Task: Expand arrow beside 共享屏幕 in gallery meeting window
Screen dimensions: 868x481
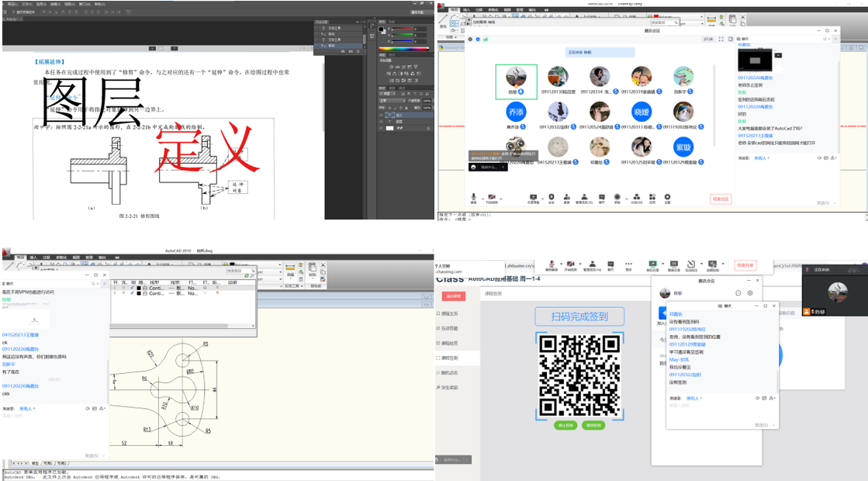Action: tap(541, 197)
